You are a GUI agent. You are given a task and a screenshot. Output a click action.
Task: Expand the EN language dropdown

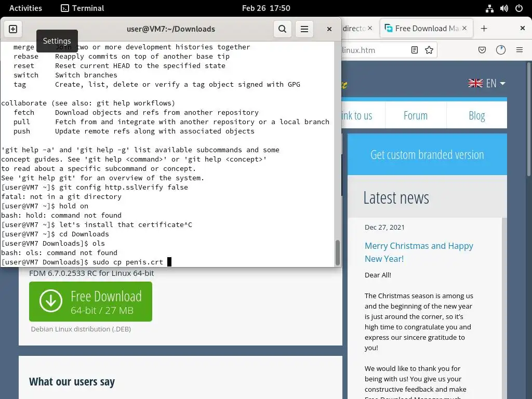tap(496, 83)
